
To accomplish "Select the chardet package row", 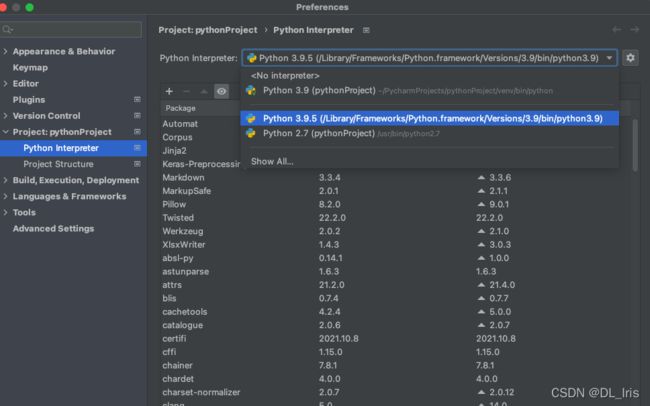I will click(396, 379).
